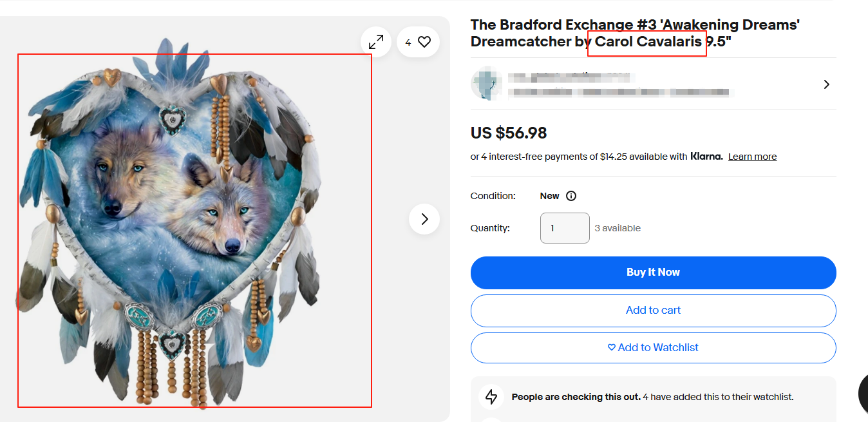Click the wolf dreamcatcher product image

tap(193, 232)
